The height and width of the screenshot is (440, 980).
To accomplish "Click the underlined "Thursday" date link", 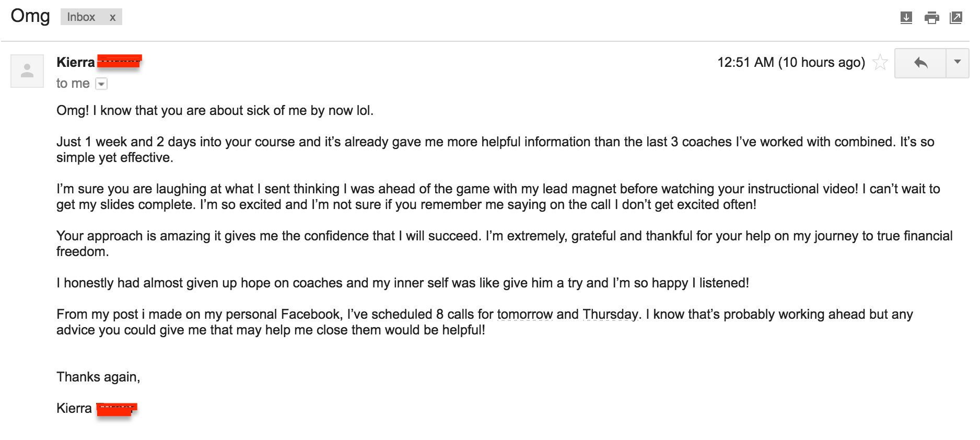I will (x=610, y=314).
